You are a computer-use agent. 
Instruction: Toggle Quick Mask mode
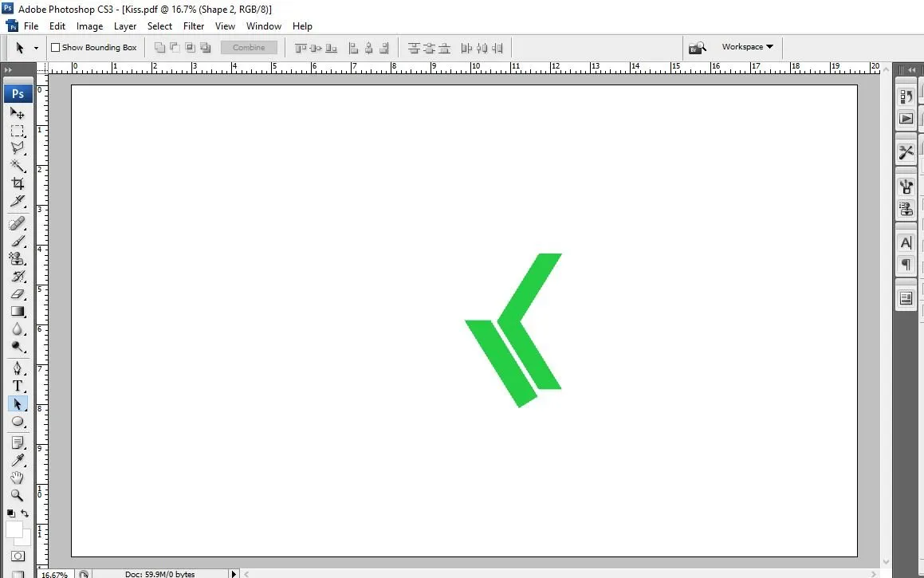(x=18, y=556)
